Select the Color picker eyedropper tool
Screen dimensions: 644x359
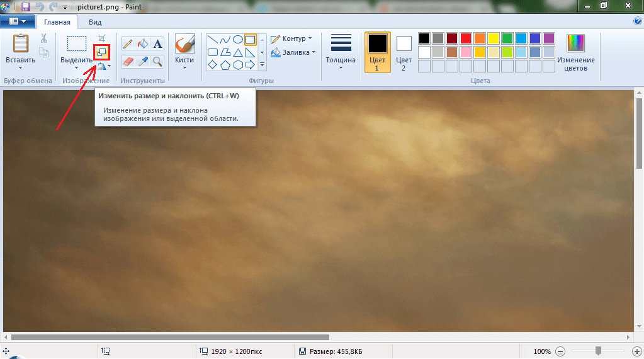[x=142, y=62]
